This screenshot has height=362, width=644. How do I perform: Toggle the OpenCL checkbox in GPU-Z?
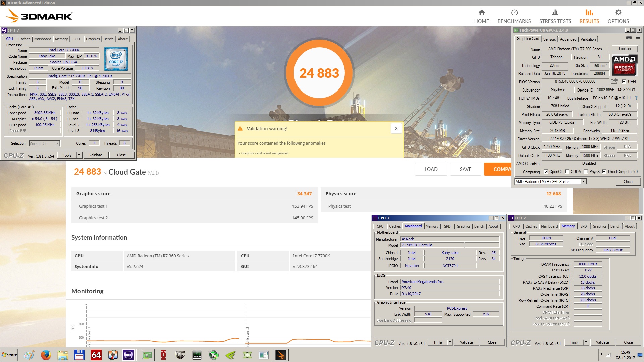click(x=545, y=172)
